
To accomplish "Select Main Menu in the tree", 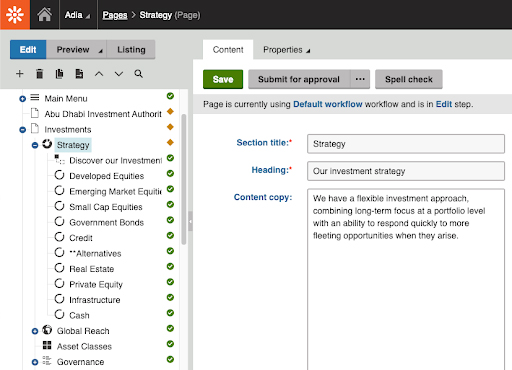I will [66, 99].
